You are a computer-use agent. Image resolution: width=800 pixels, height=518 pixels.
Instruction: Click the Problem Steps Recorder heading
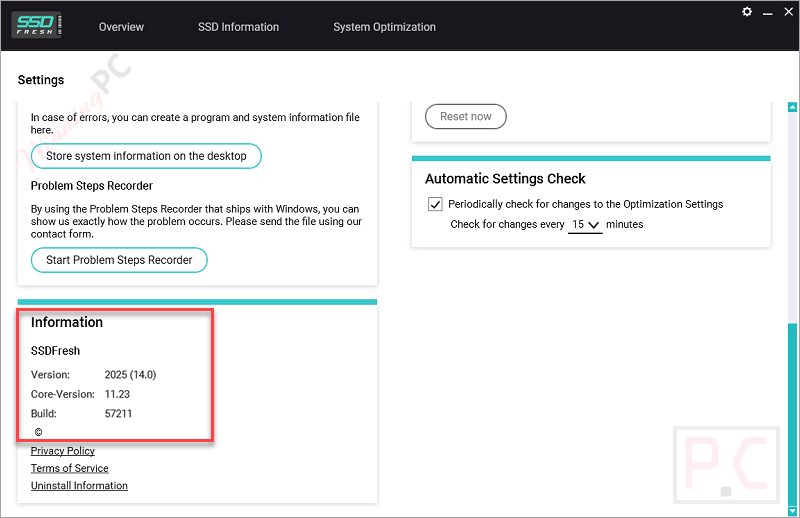tap(92, 186)
